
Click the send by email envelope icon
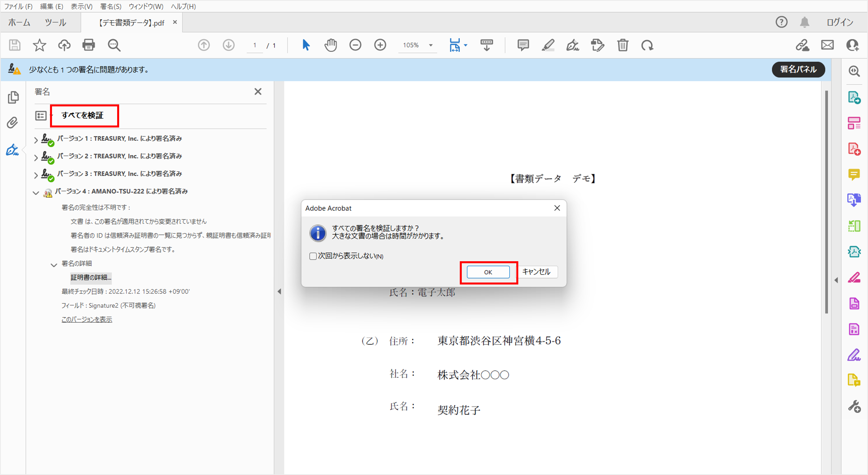[827, 45]
